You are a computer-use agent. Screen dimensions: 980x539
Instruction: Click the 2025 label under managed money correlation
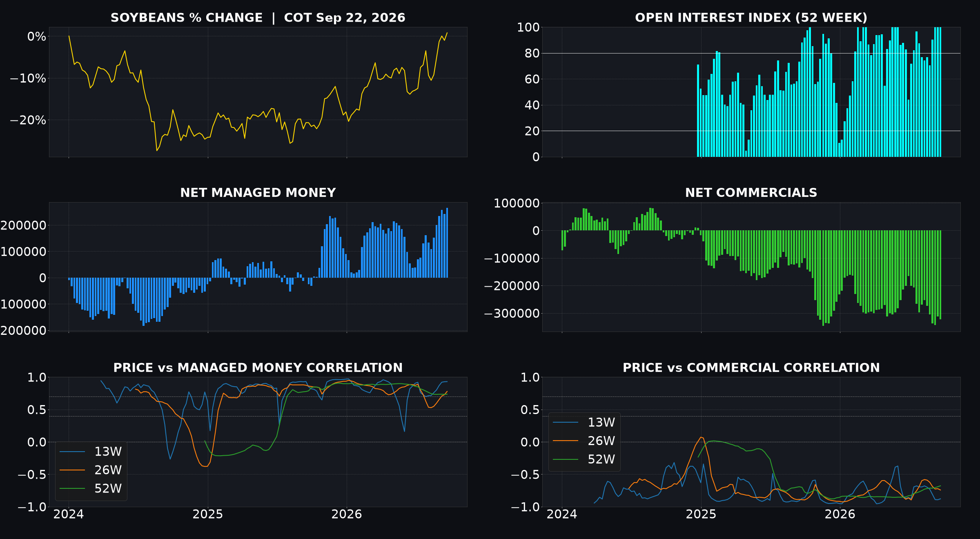(208, 514)
